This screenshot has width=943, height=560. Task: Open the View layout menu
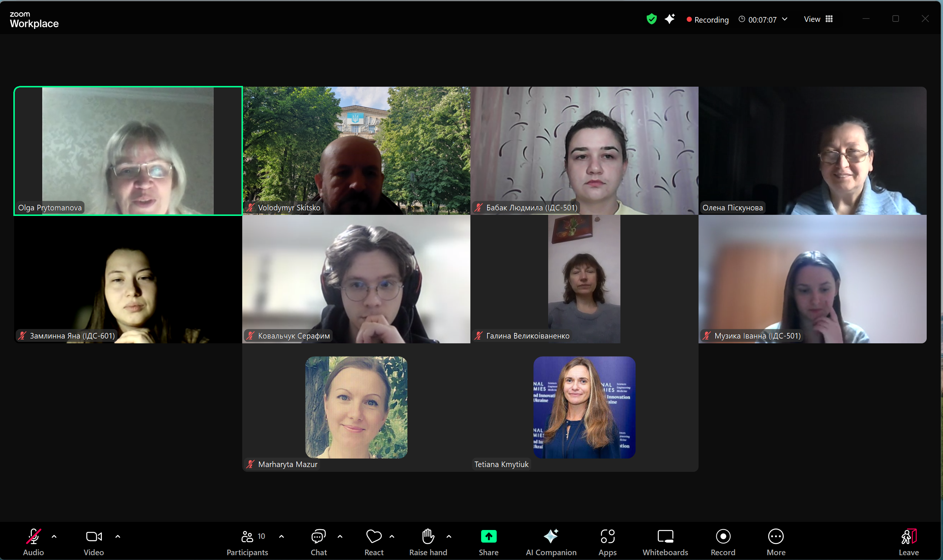818,19
